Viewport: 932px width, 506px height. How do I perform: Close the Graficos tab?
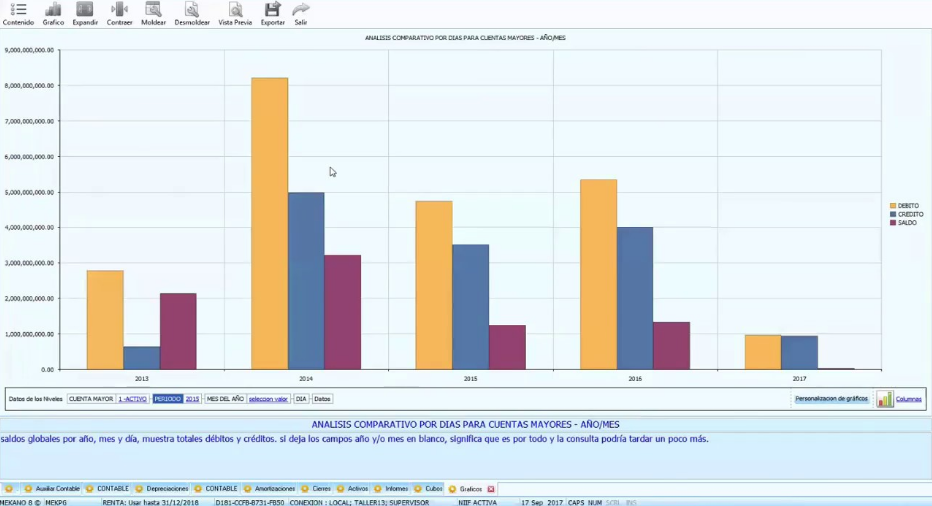(491, 489)
